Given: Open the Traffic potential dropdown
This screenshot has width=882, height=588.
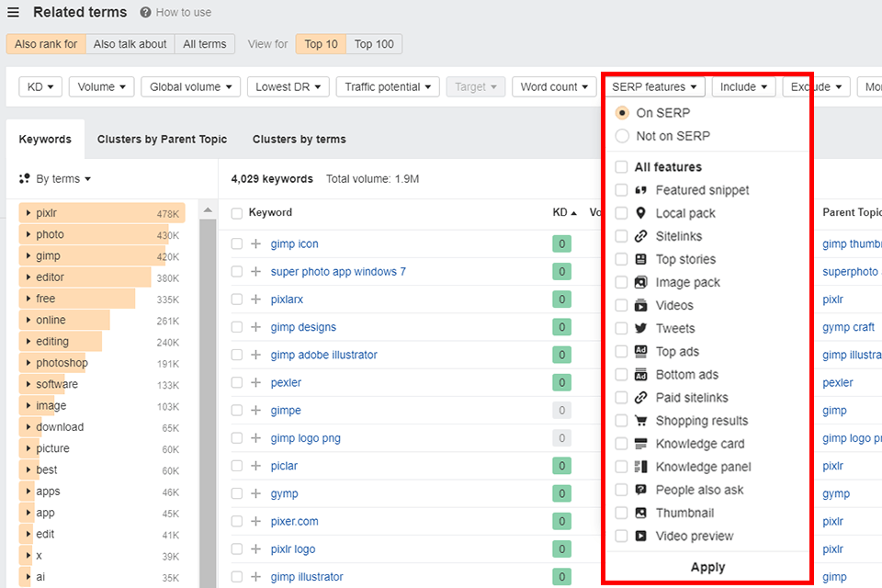Looking at the screenshot, I should click(x=388, y=86).
